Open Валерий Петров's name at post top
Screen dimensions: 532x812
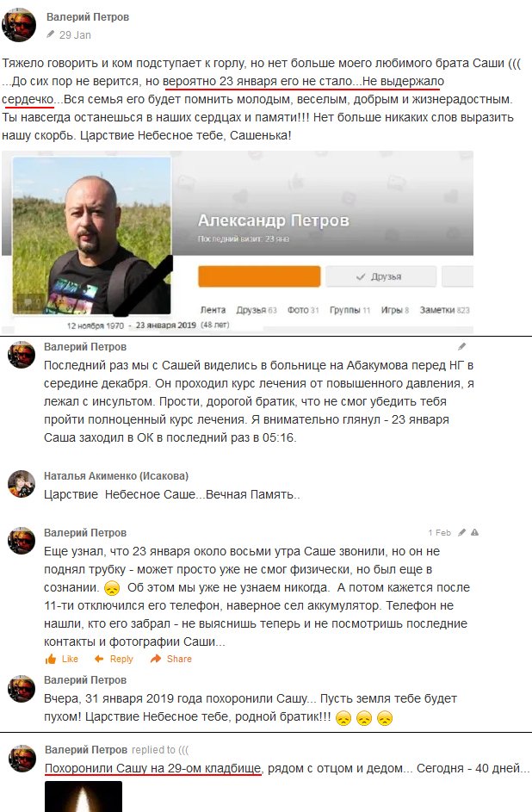[x=88, y=16]
